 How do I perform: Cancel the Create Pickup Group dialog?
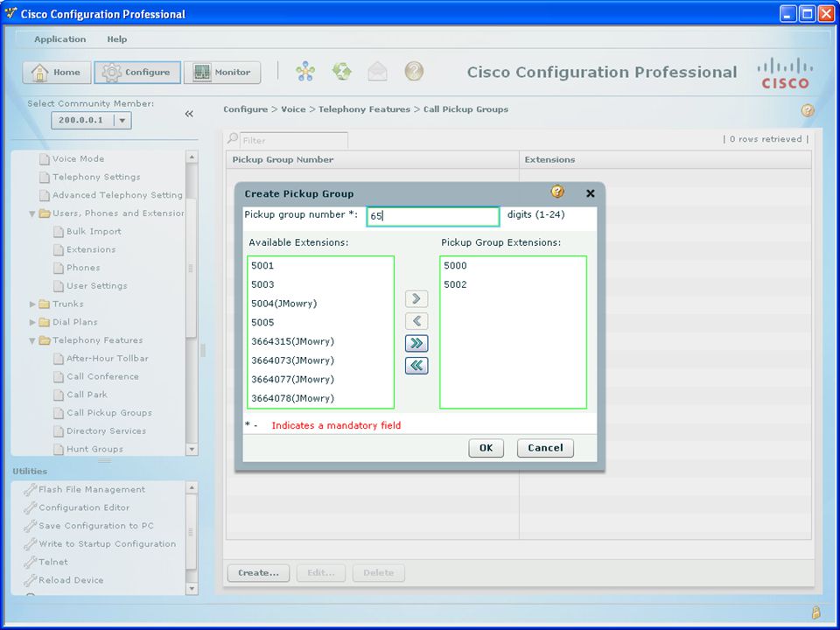545,448
